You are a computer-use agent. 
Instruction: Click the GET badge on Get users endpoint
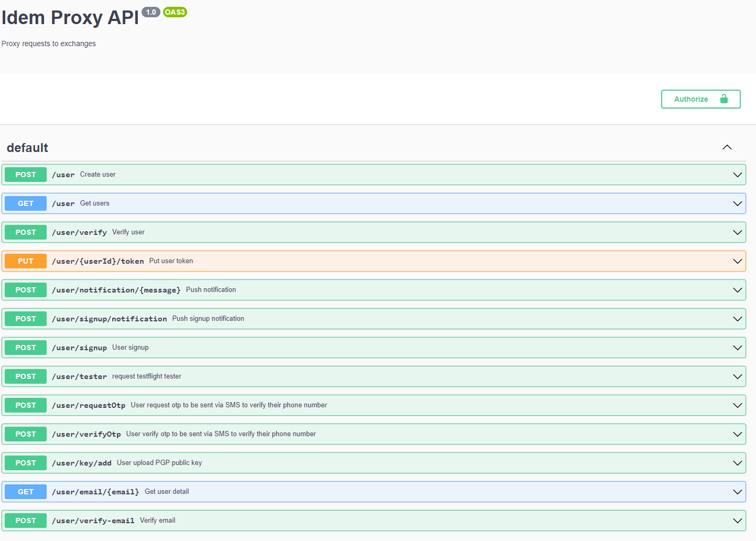tap(25, 203)
